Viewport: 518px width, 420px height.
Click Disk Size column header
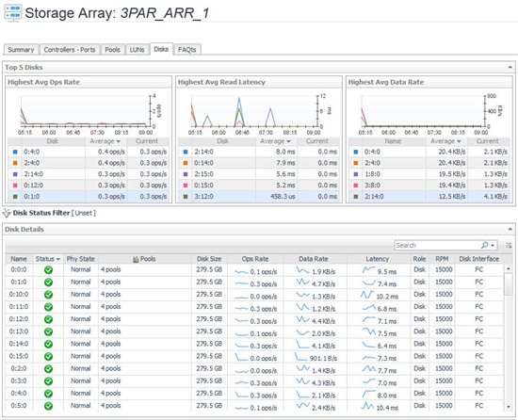[x=209, y=259]
